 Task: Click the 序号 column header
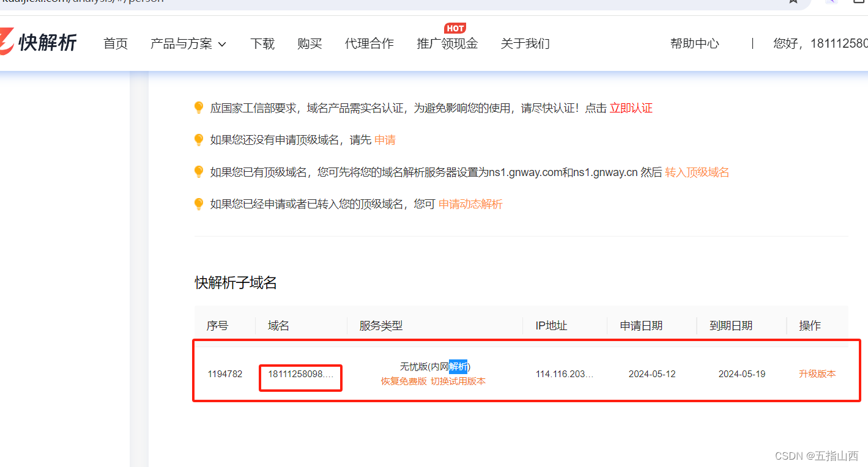pos(217,326)
